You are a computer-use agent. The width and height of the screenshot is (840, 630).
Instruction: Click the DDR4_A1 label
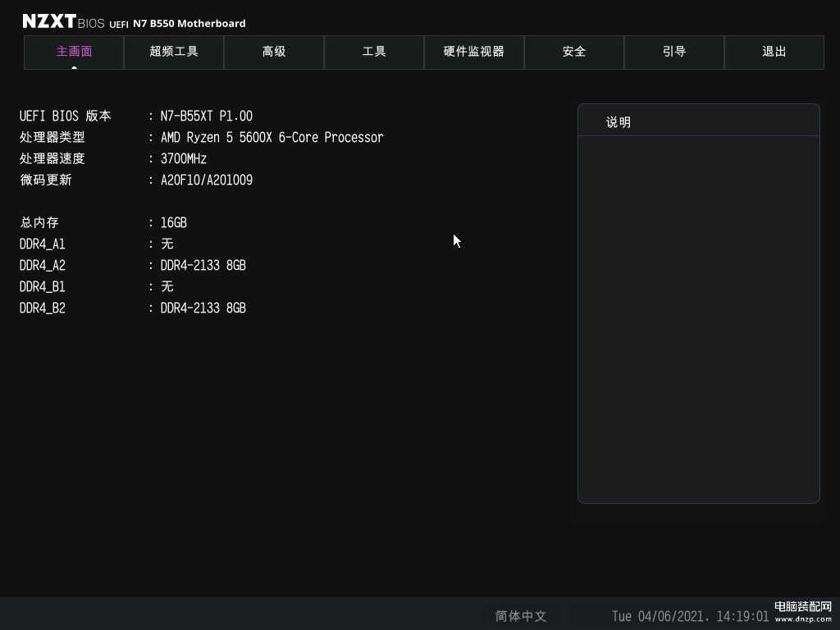click(43, 244)
